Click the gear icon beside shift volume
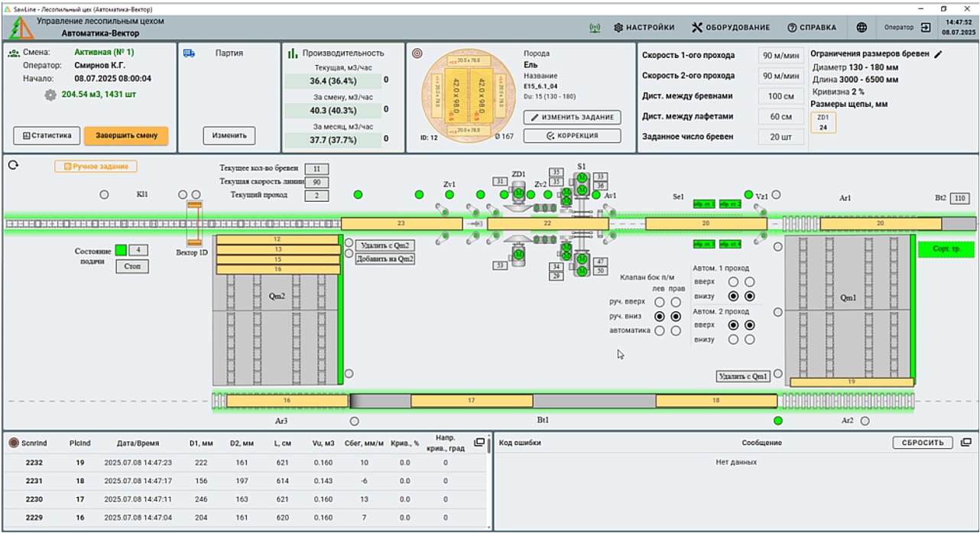The width and height of the screenshot is (980, 533). (50, 95)
